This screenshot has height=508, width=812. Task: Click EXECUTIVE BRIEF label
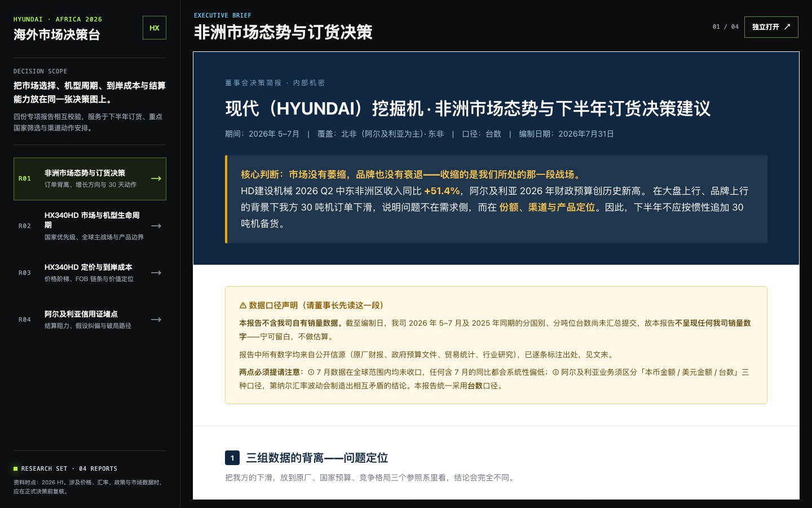[223, 15]
